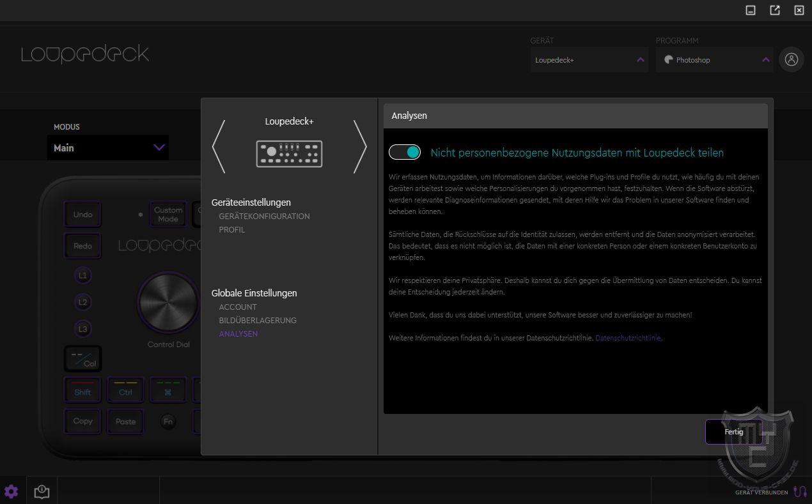This screenshot has height=504, width=812.
Task: Minimize the Loupedeck window
Action: pyautogui.click(x=751, y=10)
